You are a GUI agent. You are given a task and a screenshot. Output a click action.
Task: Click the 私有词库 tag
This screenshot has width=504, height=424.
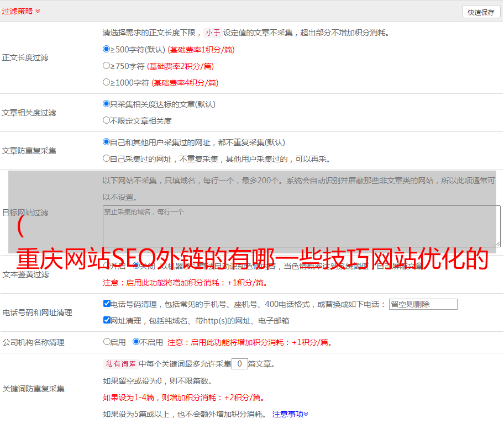(119, 364)
